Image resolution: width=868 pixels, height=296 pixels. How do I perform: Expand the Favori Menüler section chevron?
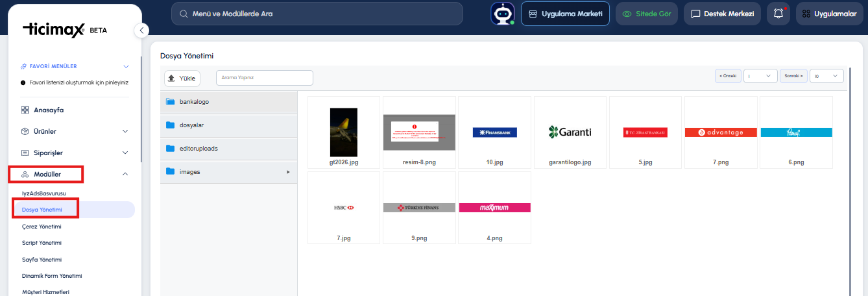pos(126,66)
